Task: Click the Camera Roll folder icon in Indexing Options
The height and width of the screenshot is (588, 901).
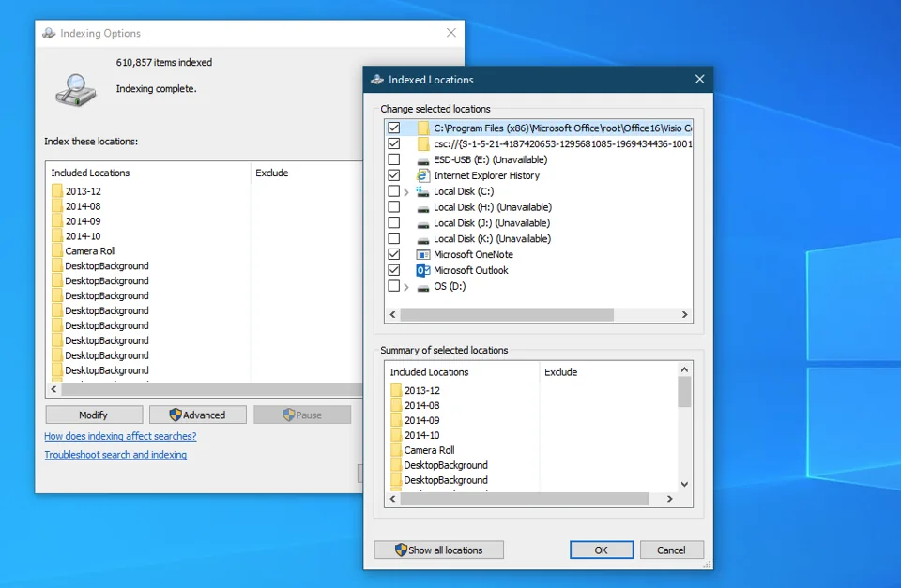Action: 56,251
